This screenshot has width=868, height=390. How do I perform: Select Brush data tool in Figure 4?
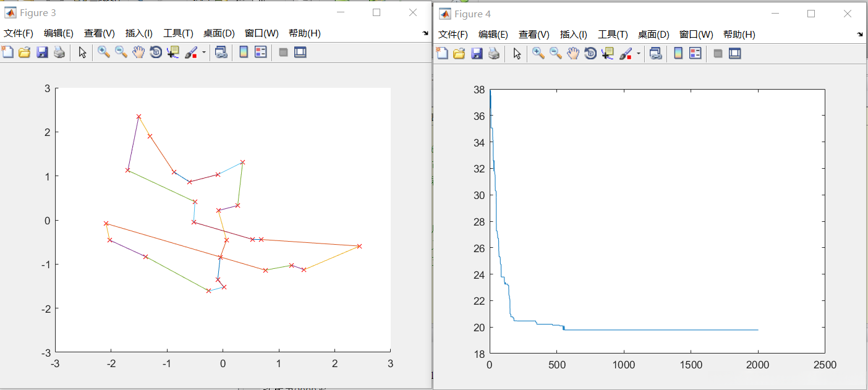[x=626, y=54]
